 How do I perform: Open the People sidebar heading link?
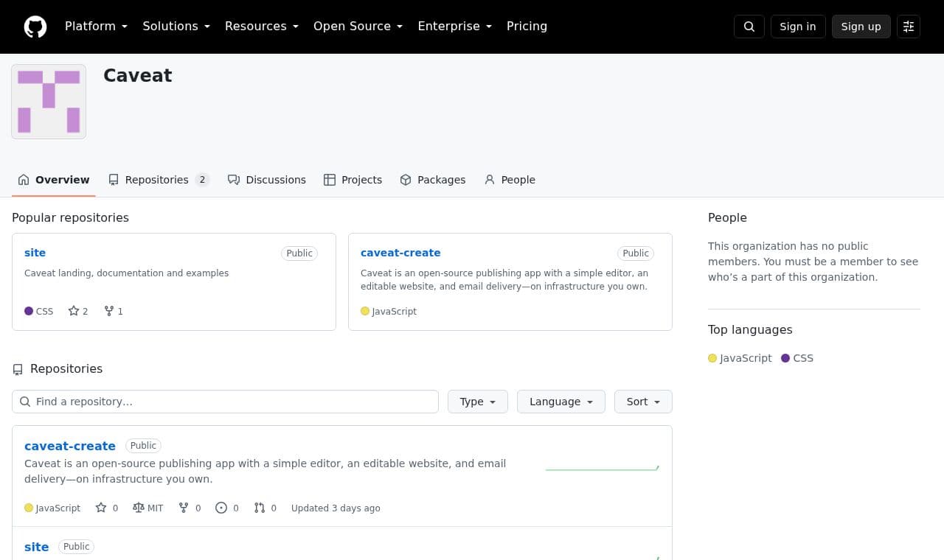tap(727, 217)
